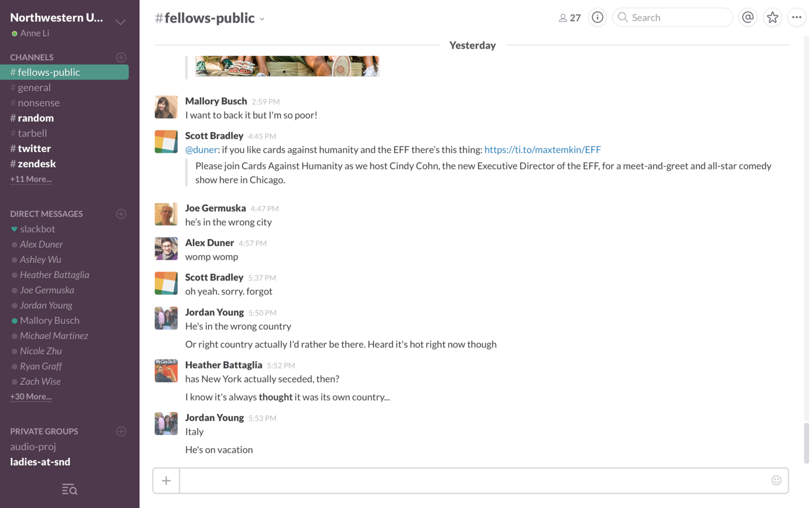This screenshot has height=508, width=812.
Task: Click the PRIVATE GROUPS section header
Action: click(x=44, y=431)
